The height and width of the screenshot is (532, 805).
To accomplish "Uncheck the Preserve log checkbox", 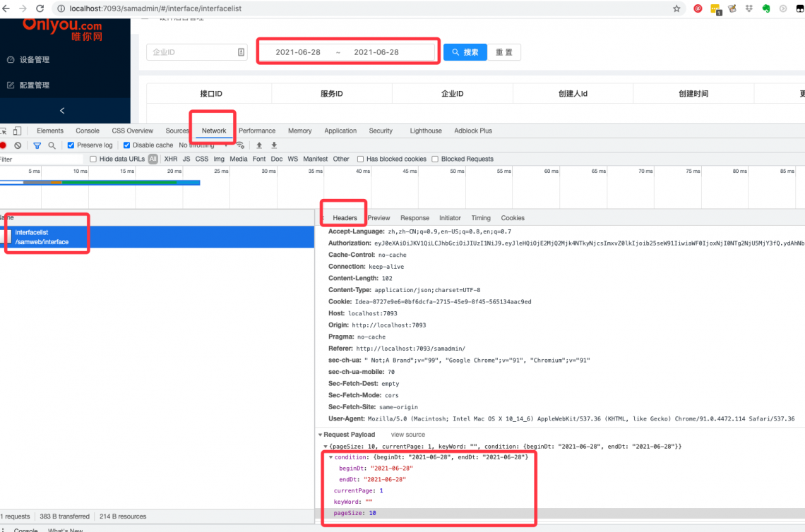I will click(x=71, y=145).
